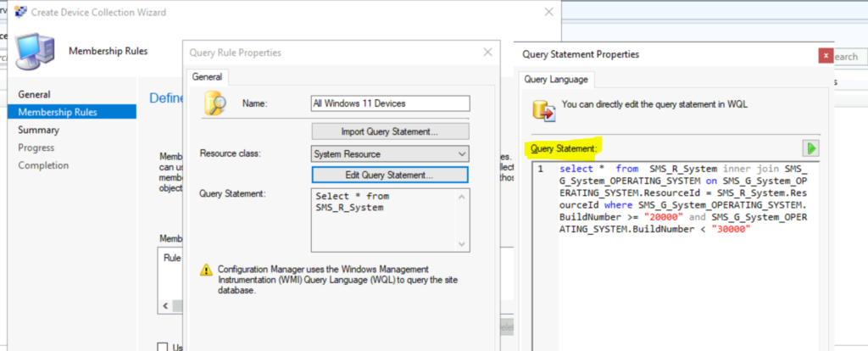Image resolution: width=868 pixels, height=351 pixels.
Task: Toggle the checkbox at bottom of wizard page
Action: [x=162, y=347]
